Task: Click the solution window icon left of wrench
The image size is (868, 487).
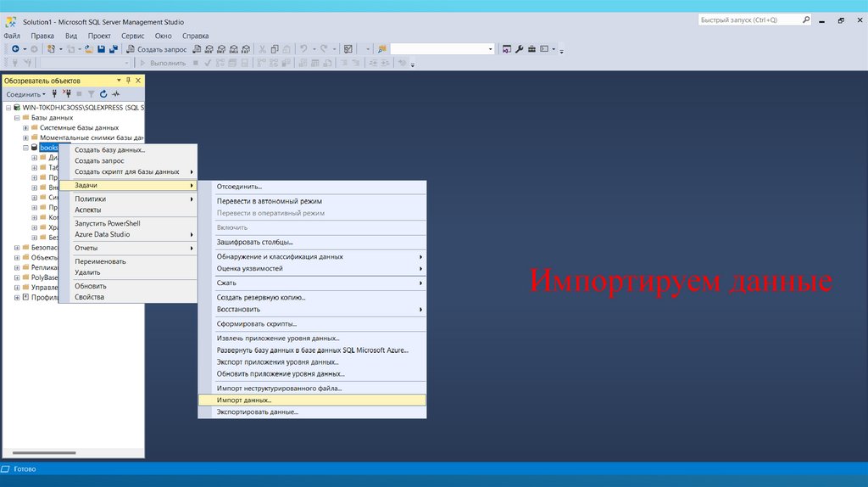Action: point(507,48)
